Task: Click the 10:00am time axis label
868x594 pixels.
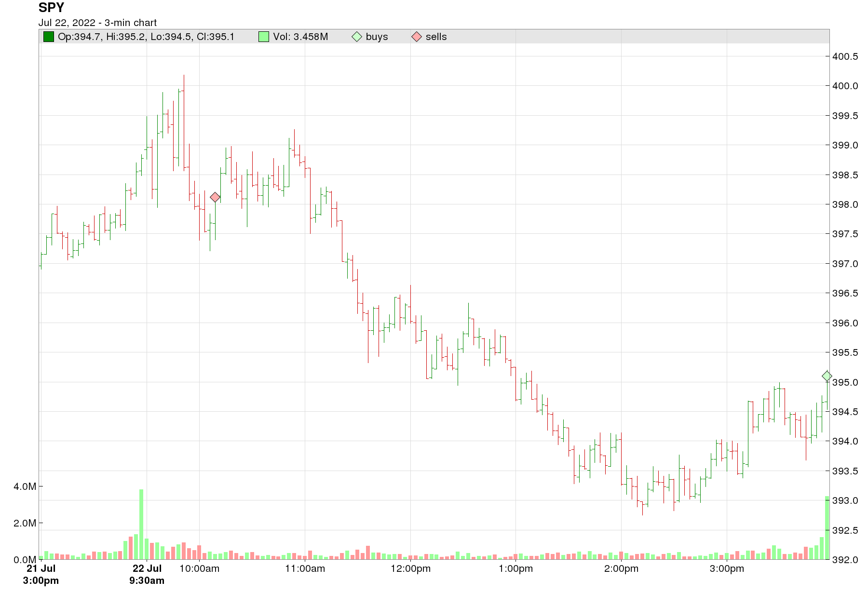Action: (199, 569)
